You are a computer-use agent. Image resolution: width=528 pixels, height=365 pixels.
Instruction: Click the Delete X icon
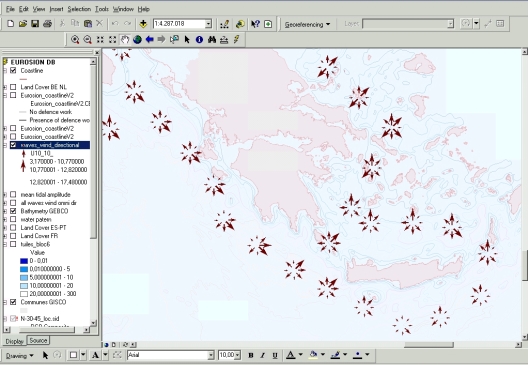99,24
